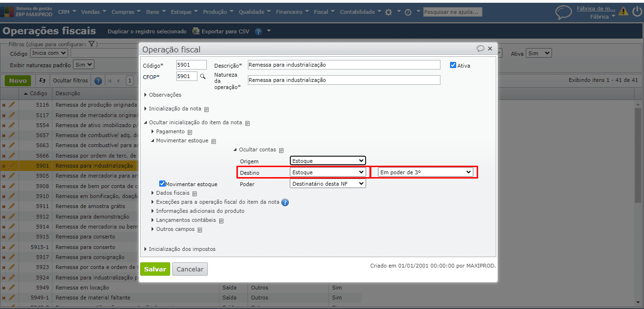Click Duplicar o registro selecionado

pos(147,31)
